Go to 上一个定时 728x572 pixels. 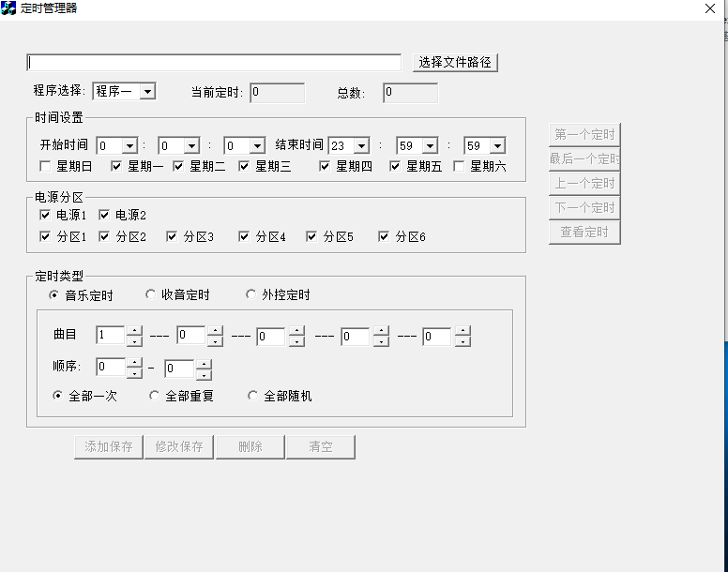(584, 184)
